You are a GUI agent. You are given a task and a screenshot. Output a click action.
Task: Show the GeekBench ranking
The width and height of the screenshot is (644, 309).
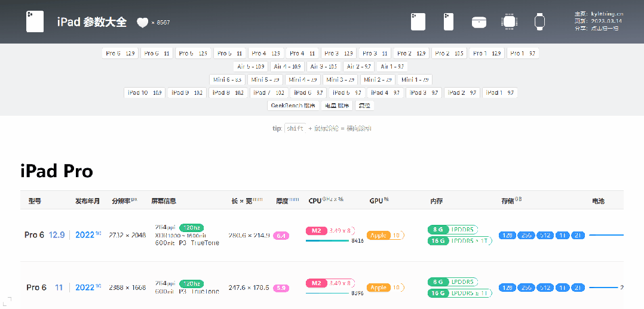(x=293, y=106)
